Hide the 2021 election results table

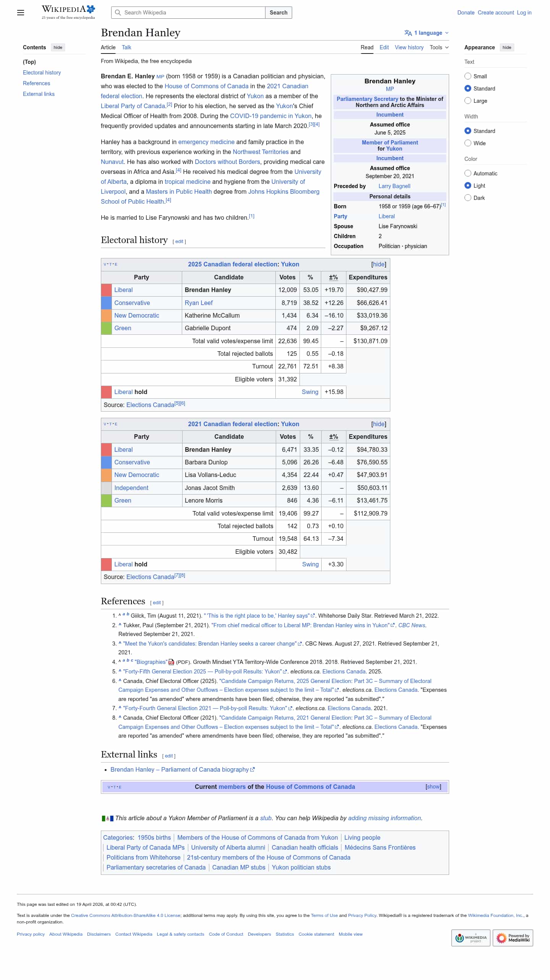point(379,424)
